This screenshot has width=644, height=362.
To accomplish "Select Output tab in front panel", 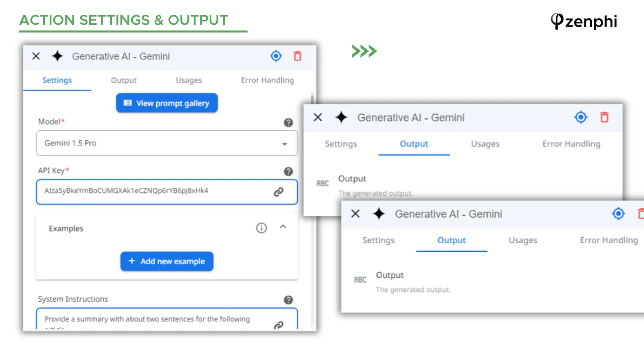I will pos(451,240).
